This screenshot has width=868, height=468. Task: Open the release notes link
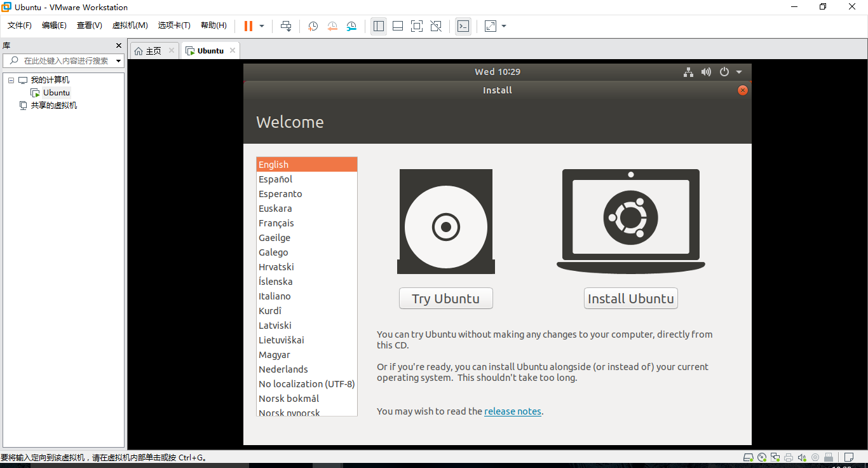point(513,411)
